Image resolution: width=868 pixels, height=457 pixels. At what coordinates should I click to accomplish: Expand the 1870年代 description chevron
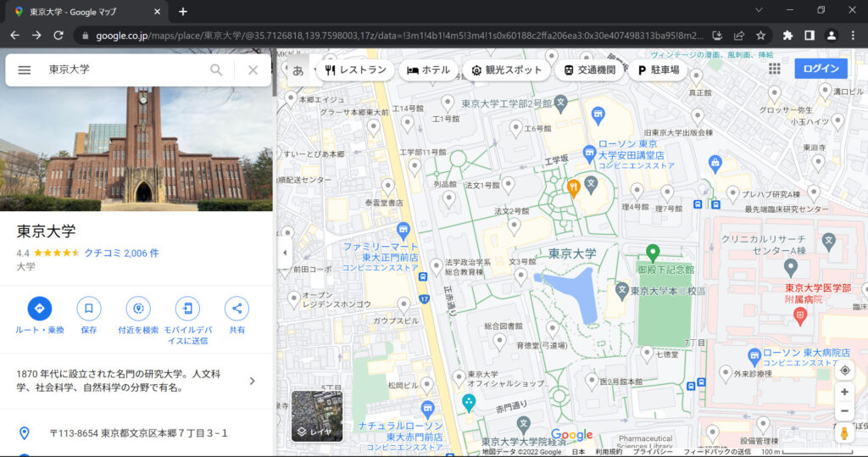click(253, 381)
